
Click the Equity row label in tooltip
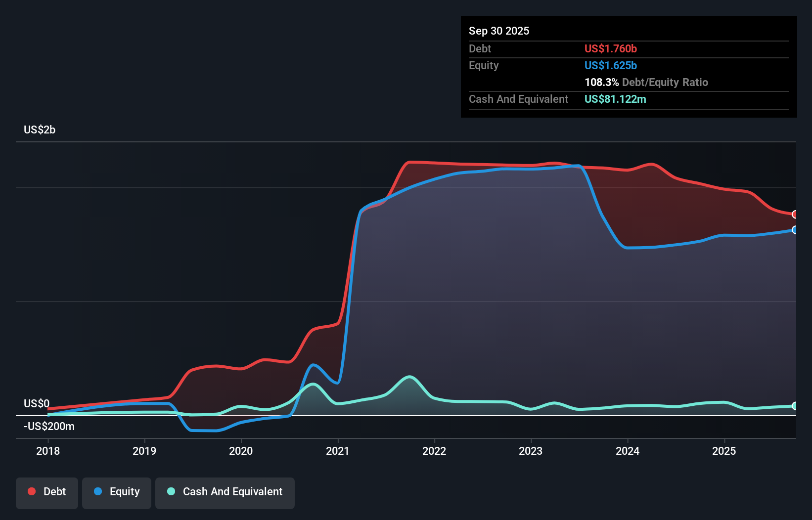(484, 66)
